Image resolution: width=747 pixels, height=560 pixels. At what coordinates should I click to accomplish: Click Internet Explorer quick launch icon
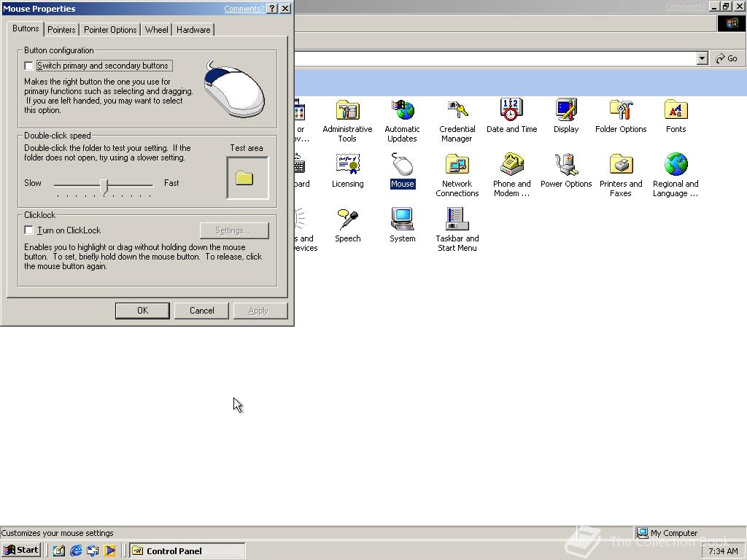(x=76, y=551)
